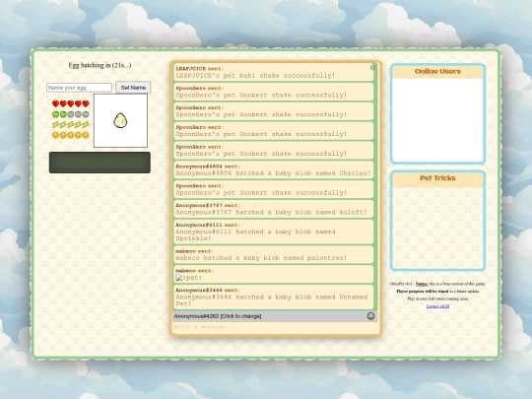Click the Anonymous#3767 sent sender line

point(208,206)
